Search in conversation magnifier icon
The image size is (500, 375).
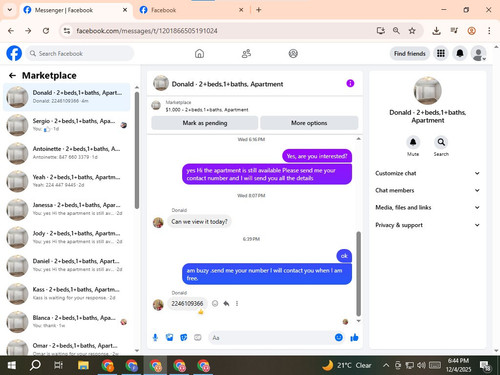coord(441,142)
